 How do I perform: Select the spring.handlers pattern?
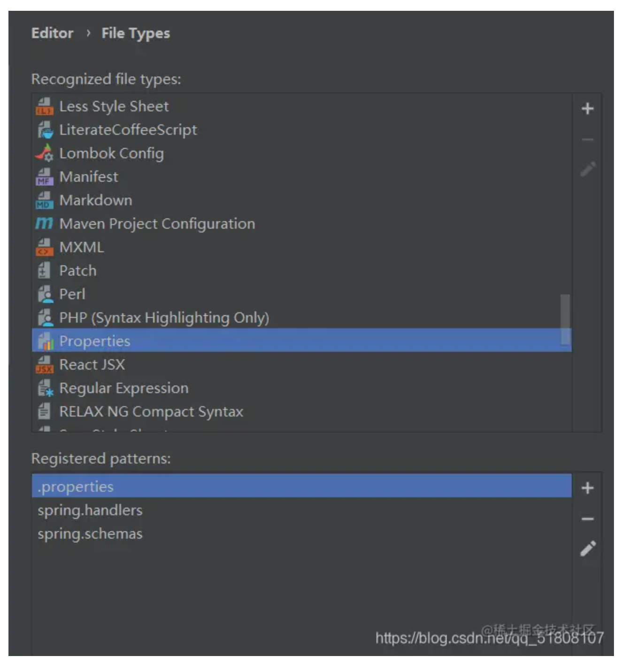click(x=90, y=510)
